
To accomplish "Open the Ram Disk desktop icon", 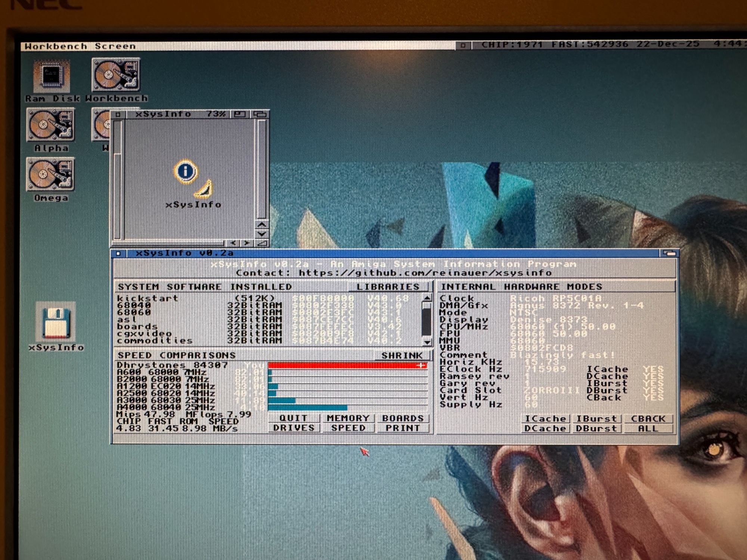I will click(52, 77).
